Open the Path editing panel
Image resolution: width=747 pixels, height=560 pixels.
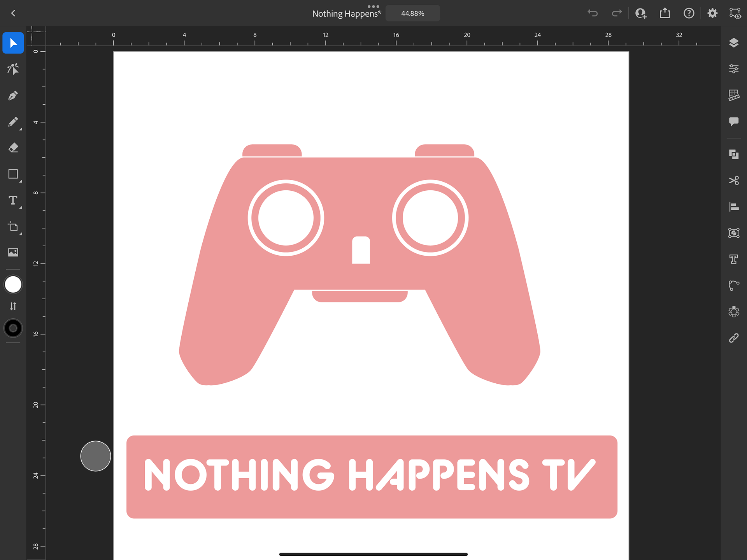coord(734,286)
